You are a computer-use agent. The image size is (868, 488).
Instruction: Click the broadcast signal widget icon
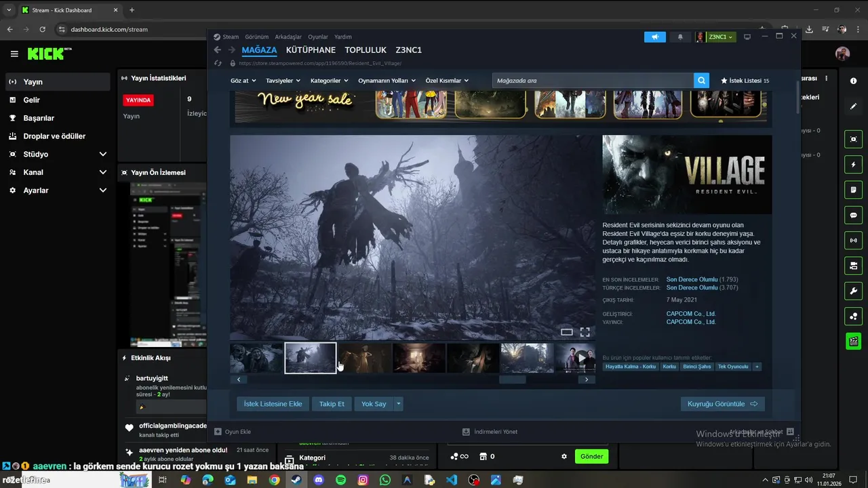point(853,241)
